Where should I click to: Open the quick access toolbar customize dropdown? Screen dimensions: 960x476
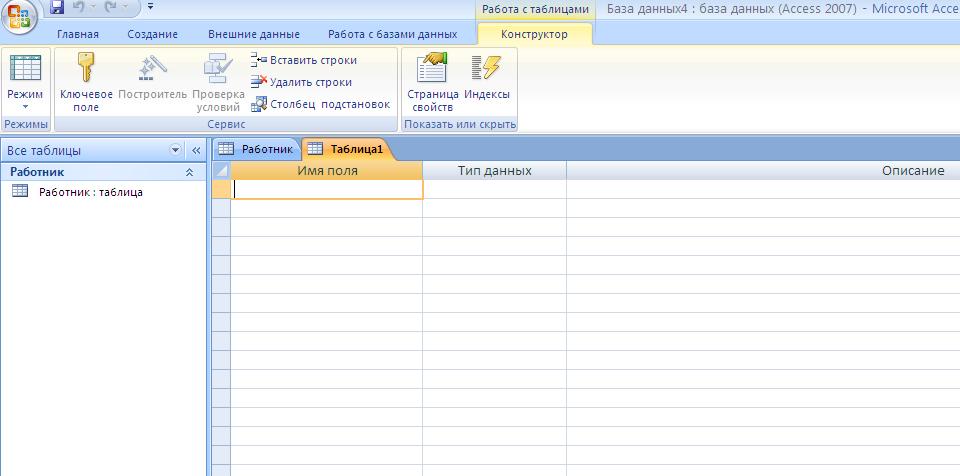pyautogui.click(x=151, y=7)
